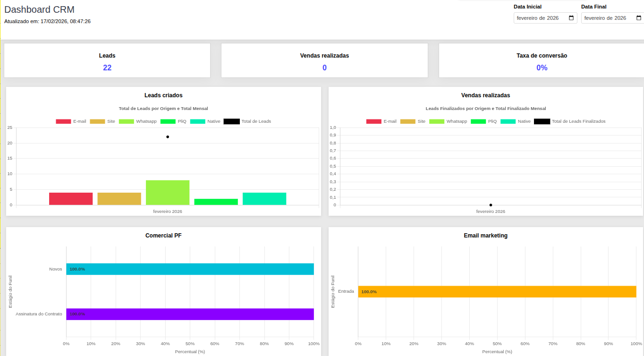Select the purple Assinatura do Contrato bar
The width and height of the screenshot is (644, 356).
[x=190, y=314]
